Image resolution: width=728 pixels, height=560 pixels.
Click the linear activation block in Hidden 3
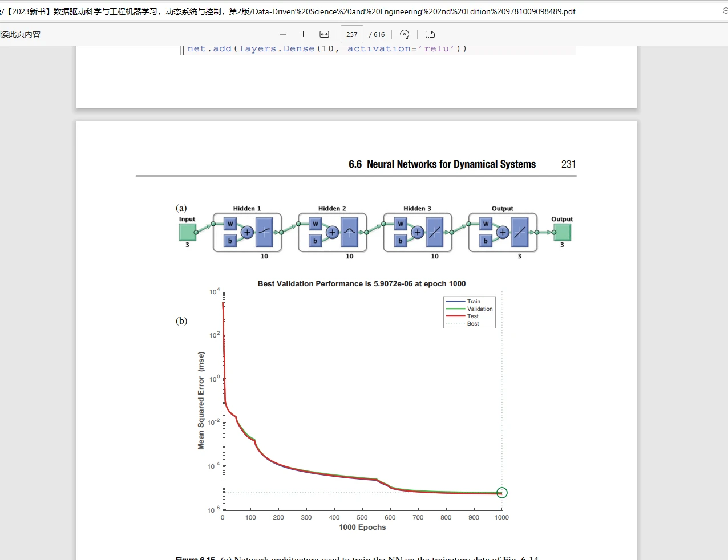[435, 232]
